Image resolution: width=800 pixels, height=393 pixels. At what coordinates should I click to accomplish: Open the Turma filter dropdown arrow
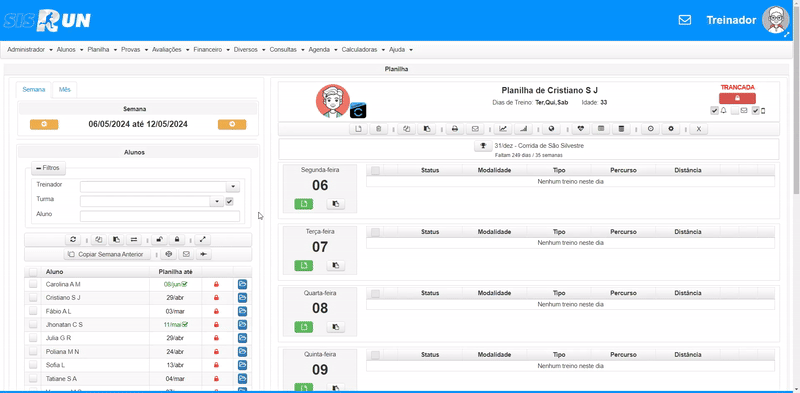pyautogui.click(x=217, y=202)
